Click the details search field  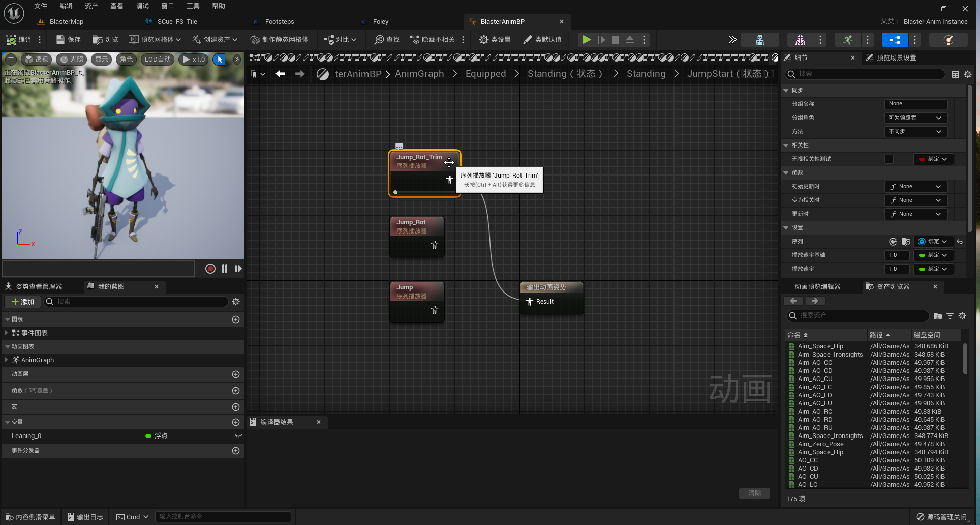point(865,74)
